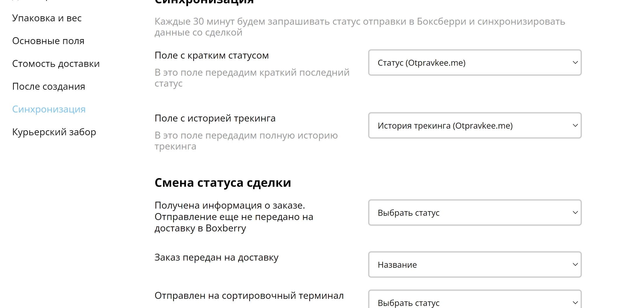644x308 pixels.
Task: Select Стомость доставки menu item
Action: coord(56,64)
